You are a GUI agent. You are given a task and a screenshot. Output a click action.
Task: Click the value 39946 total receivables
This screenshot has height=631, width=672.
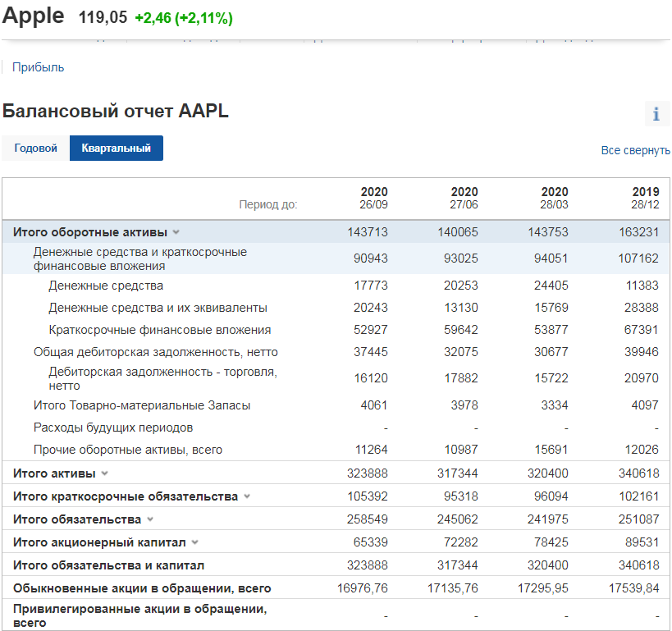click(642, 352)
